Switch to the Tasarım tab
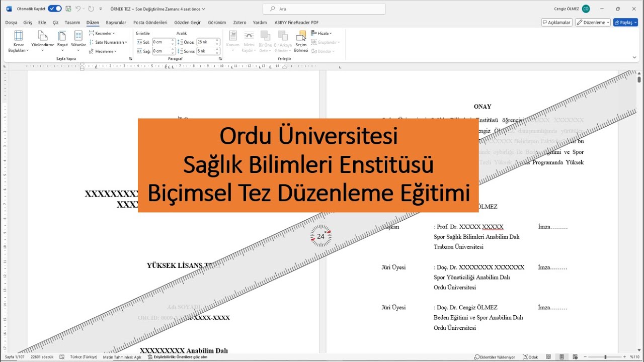This screenshot has height=362, width=644. click(x=72, y=23)
